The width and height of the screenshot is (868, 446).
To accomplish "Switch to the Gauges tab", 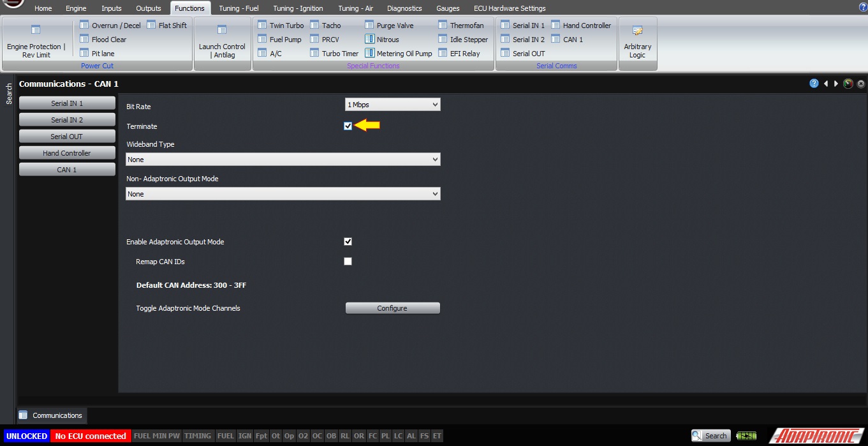I will [x=448, y=8].
